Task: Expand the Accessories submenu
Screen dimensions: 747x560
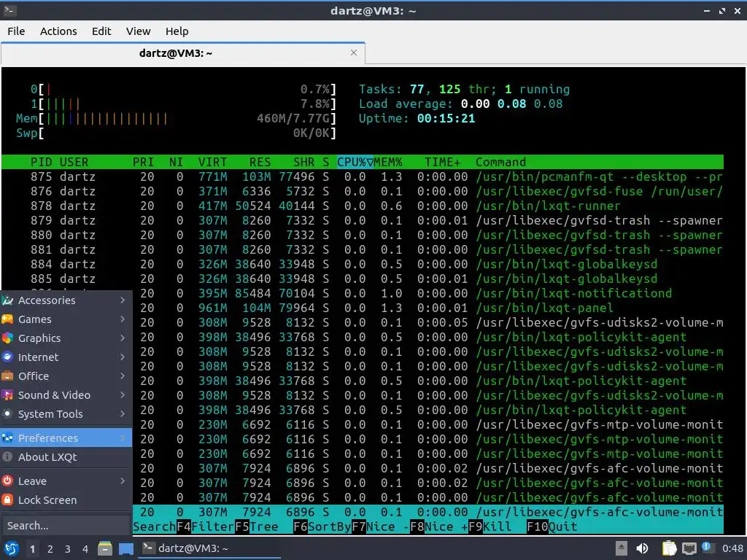Action: point(66,300)
